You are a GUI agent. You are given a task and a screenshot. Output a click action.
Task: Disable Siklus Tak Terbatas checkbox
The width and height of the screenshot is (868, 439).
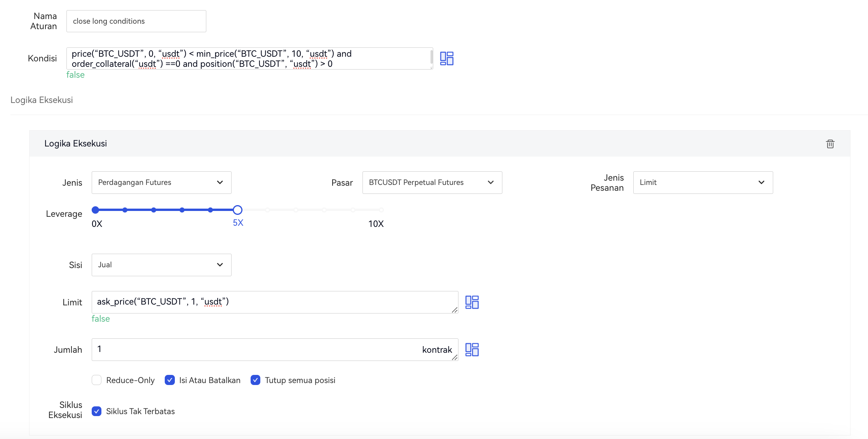pos(97,411)
